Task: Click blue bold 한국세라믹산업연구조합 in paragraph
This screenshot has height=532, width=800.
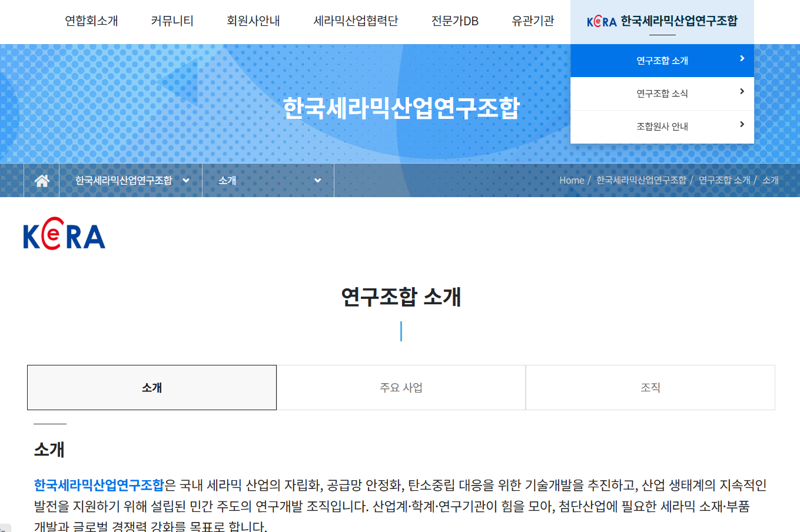Action: tap(99, 485)
